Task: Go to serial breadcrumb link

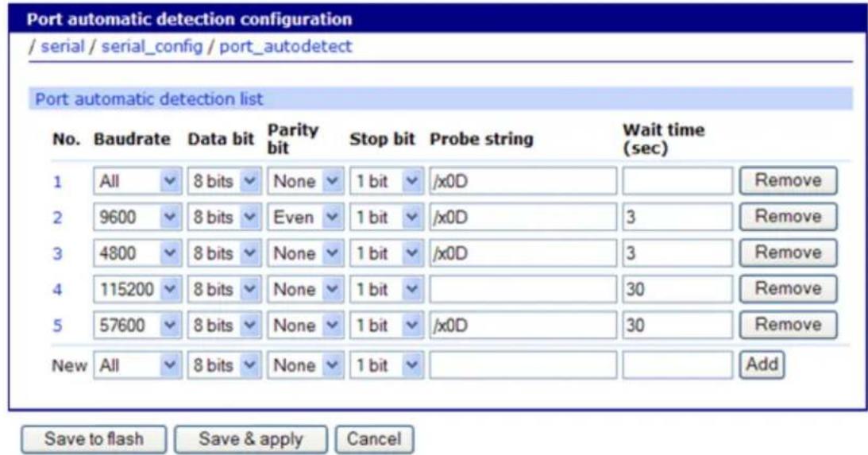Action: (x=63, y=46)
